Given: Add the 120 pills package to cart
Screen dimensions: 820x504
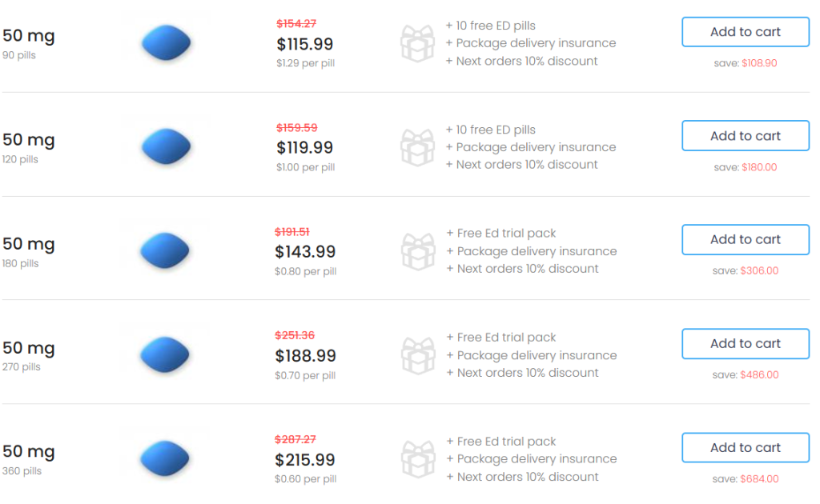Looking at the screenshot, I should [745, 136].
